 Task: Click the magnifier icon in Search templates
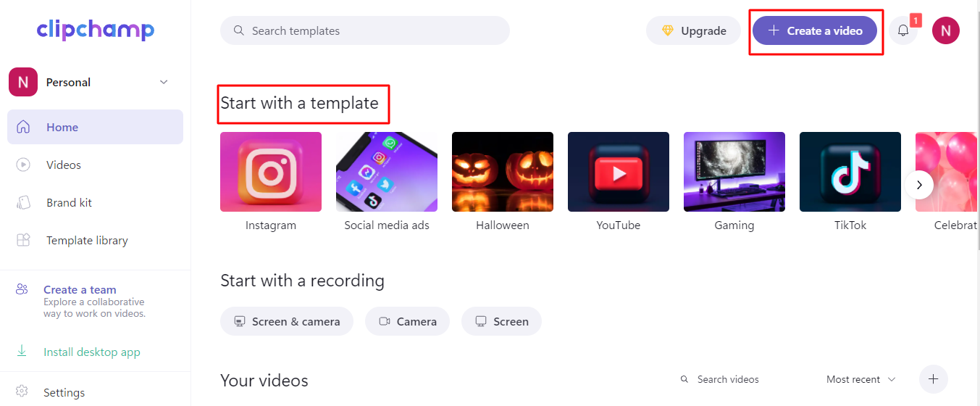(239, 30)
